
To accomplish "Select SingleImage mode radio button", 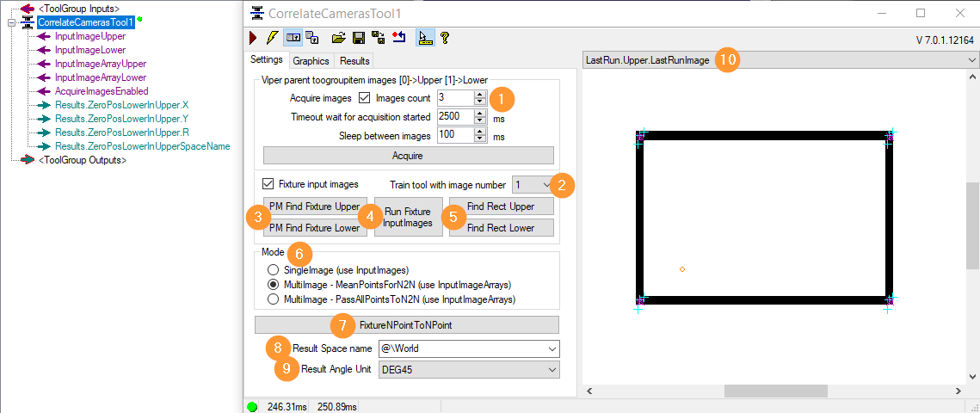I will (x=273, y=270).
